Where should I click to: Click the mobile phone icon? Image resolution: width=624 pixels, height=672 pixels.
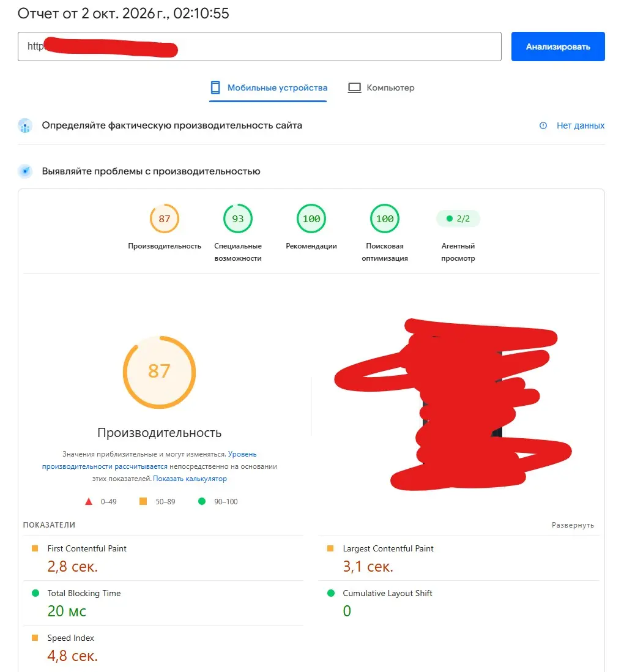215,88
